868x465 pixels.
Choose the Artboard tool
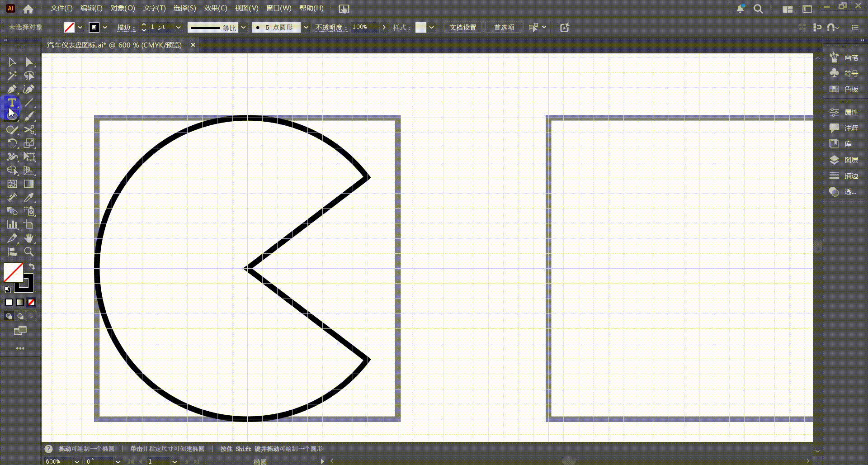pos(29,225)
